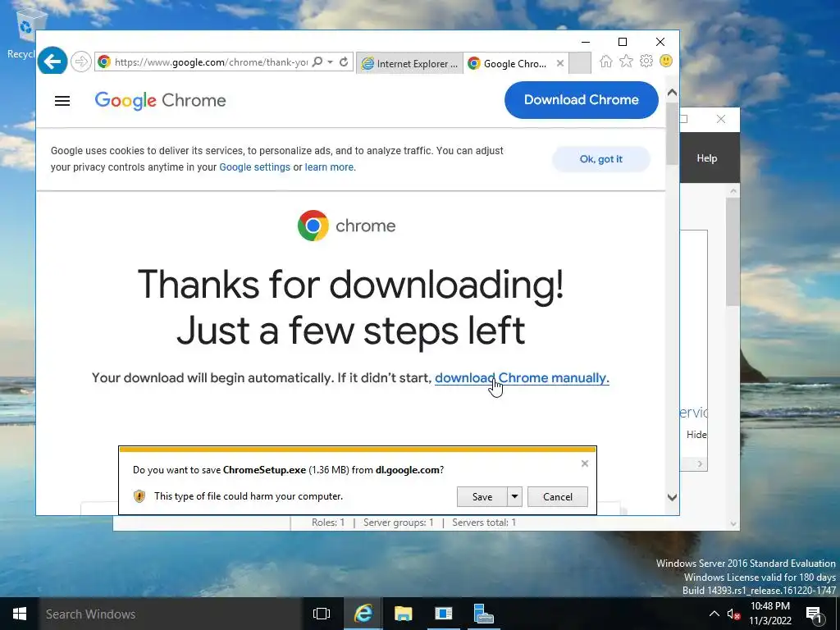This screenshot has width=840, height=630.
Task: Click the Server Manager scrollbar thumb
Action: point(733,252)
